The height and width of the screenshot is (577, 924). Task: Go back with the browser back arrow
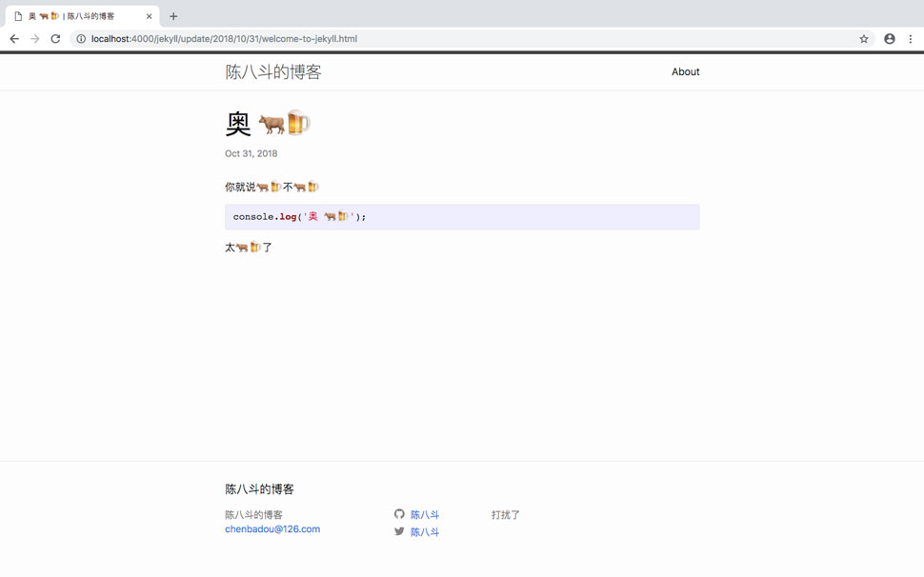[14, 39]
